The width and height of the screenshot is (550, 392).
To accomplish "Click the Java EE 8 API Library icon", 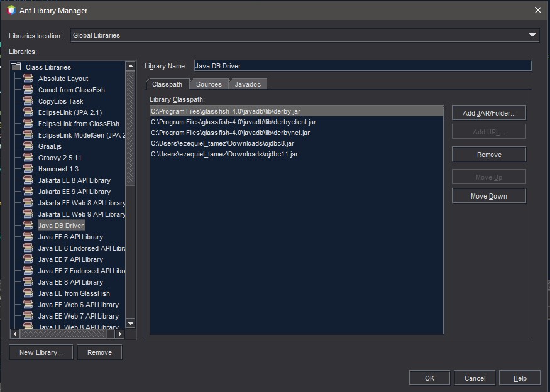I will pyautogui.click(x=28, y=282).
